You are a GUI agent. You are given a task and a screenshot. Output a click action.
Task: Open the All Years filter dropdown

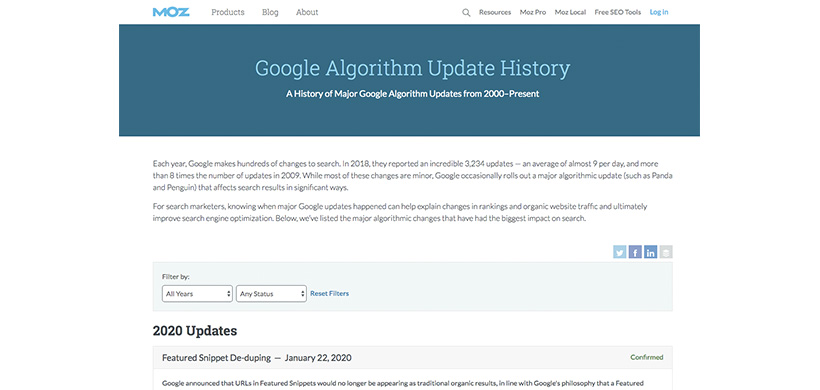click(197, 294)
